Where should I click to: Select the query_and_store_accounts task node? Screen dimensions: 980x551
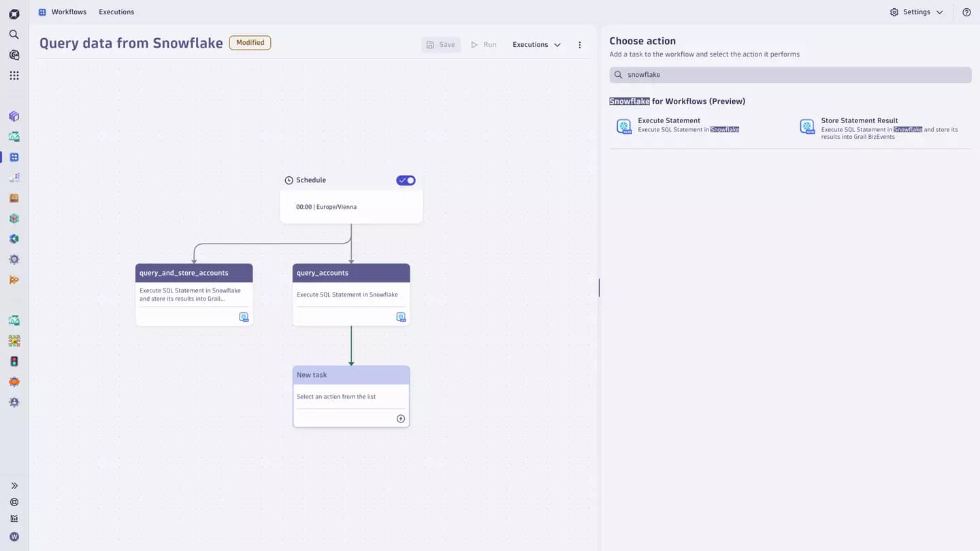[x=194, y=273]
